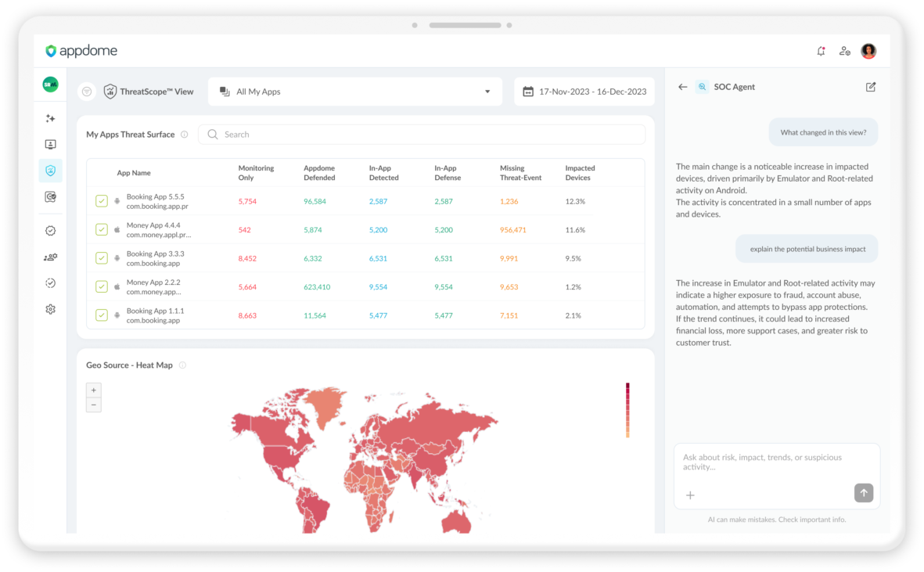Click Monitoring Only value 5,754
Image resolution: width=924 pixels, height=572 pixels.
[247, 201]
